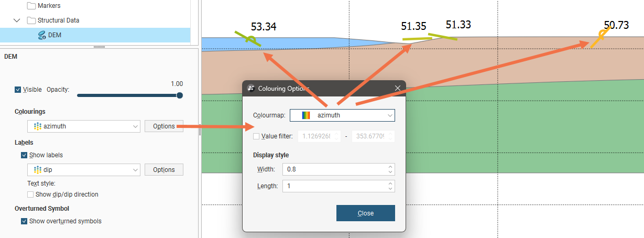644x238 pixels.
Task: Uncheck Show labels checkbox
Action: pos(24,155)
